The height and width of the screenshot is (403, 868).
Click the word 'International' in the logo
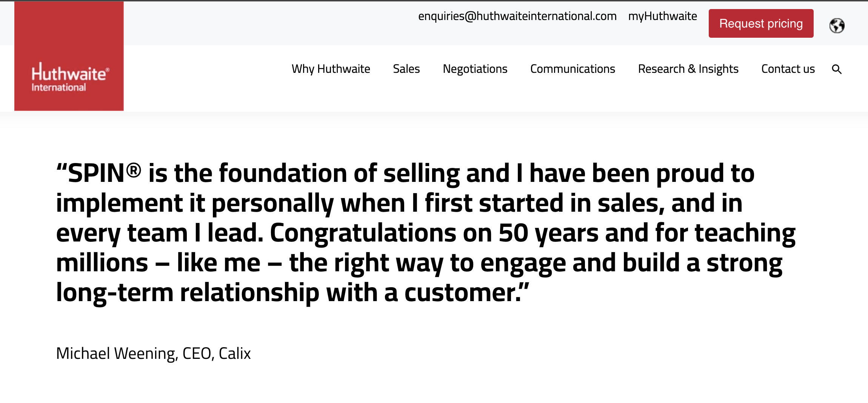[x=59, y=88]
